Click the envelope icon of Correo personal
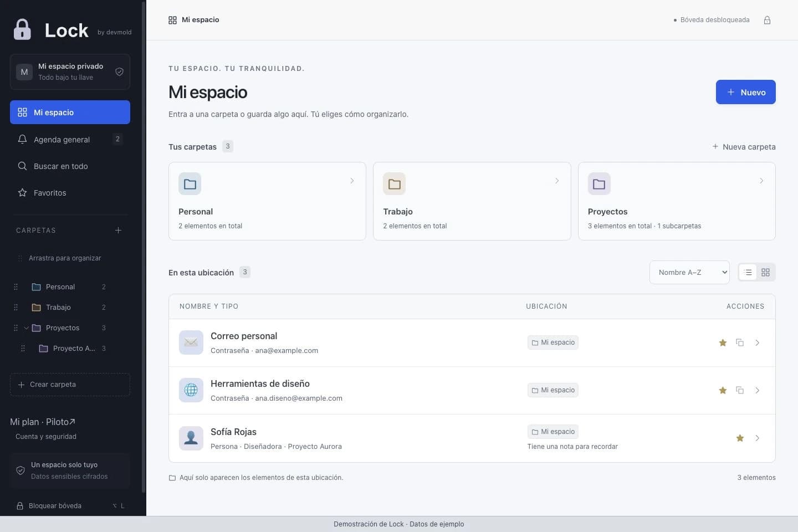The image size is (798, 532). coord(191,342)
